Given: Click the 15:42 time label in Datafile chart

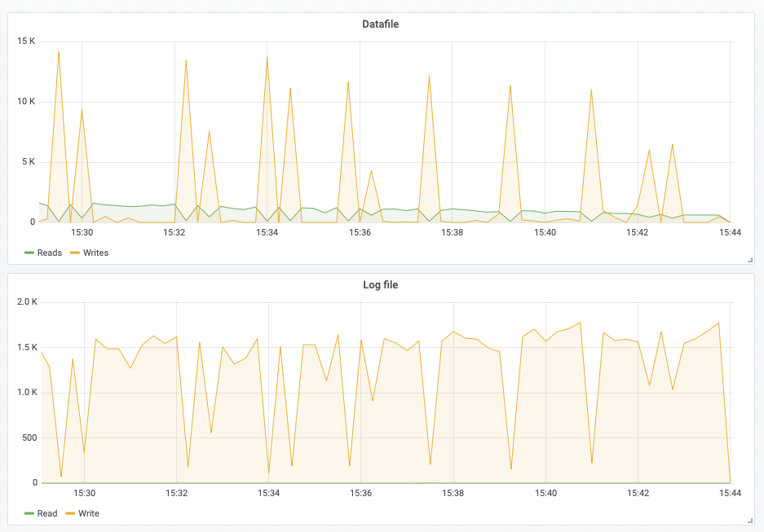Looking at the screenshot, I should tap(638, 232).
